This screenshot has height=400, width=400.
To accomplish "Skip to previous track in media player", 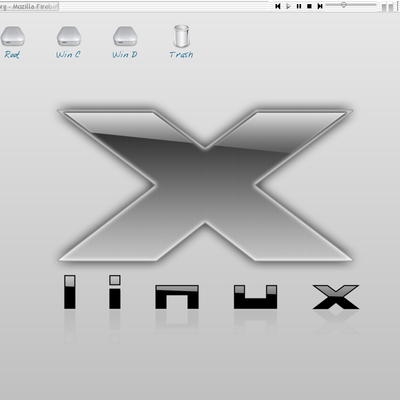I will [278, 6].
